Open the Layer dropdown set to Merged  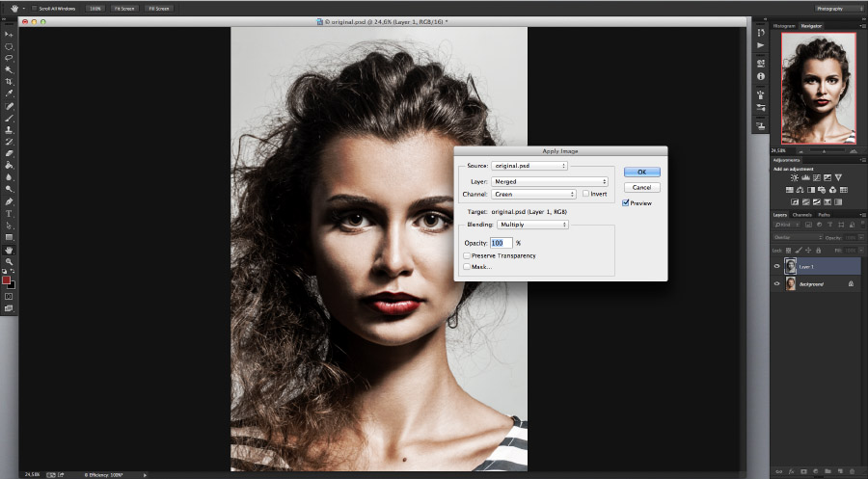[550, 181]
